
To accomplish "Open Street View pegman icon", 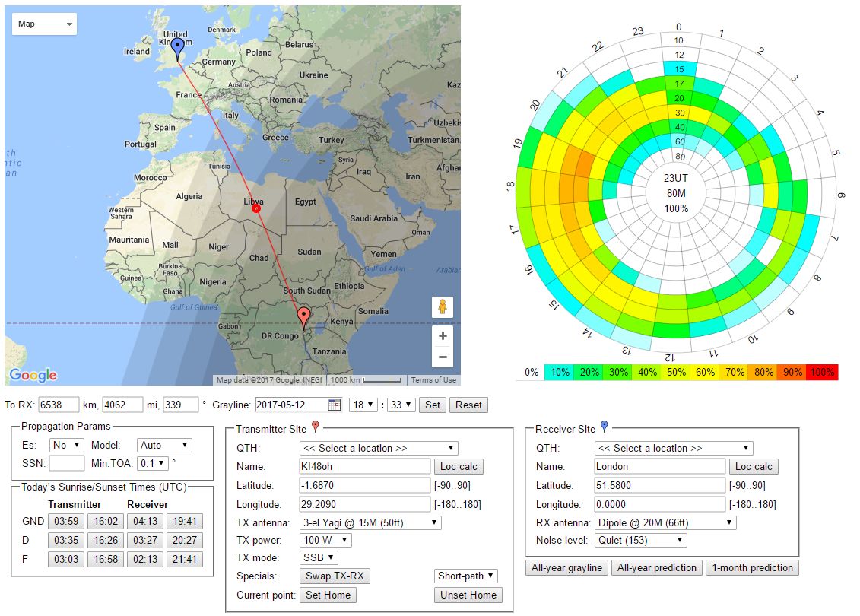I will click(442, 307).
